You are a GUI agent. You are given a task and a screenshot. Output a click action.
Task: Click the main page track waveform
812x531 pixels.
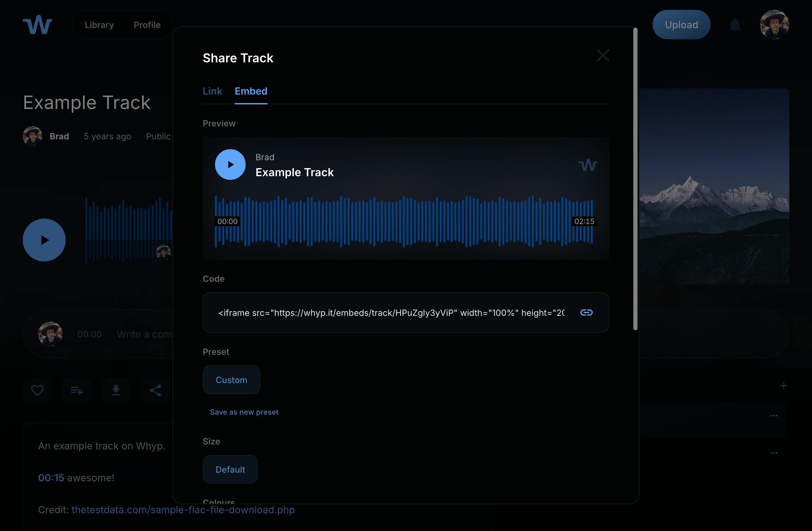click(x=129, y=230)
